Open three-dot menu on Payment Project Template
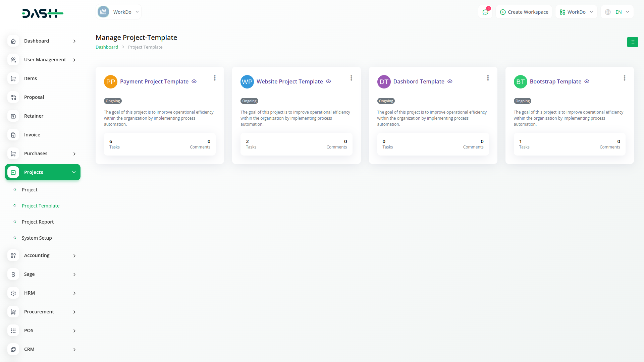This screenshot has height=362, width=644. pyautogui.click(x=215, y=78)
